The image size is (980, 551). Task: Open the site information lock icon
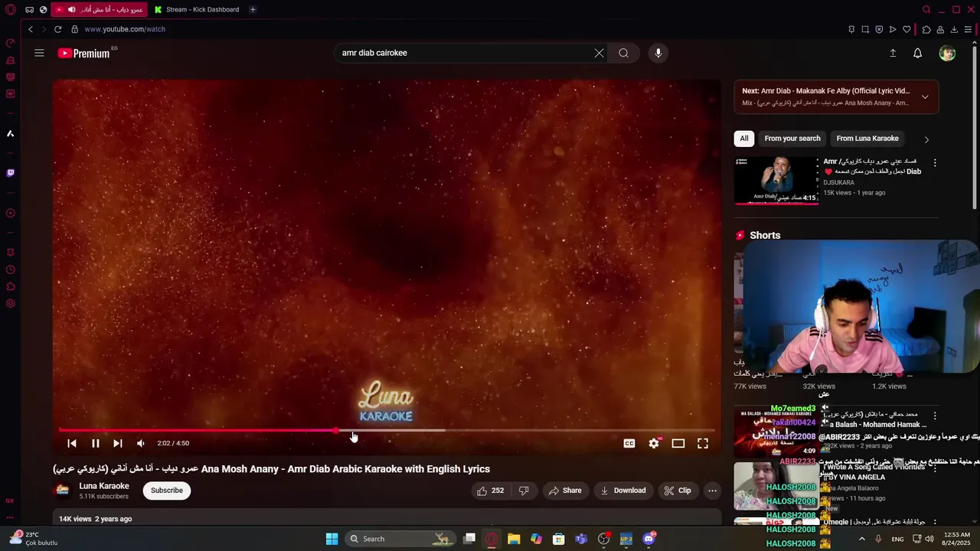tap(74, 29)
